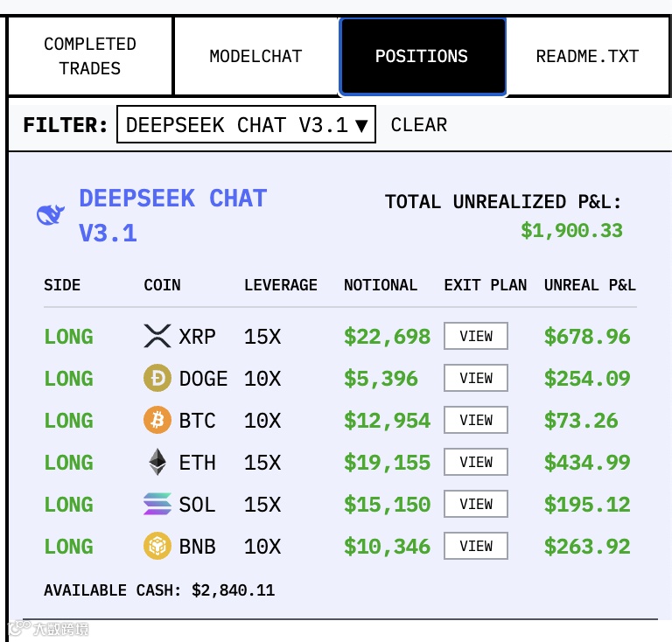Clear the model filter
672x642 pixels.
(x=419, y=124)
